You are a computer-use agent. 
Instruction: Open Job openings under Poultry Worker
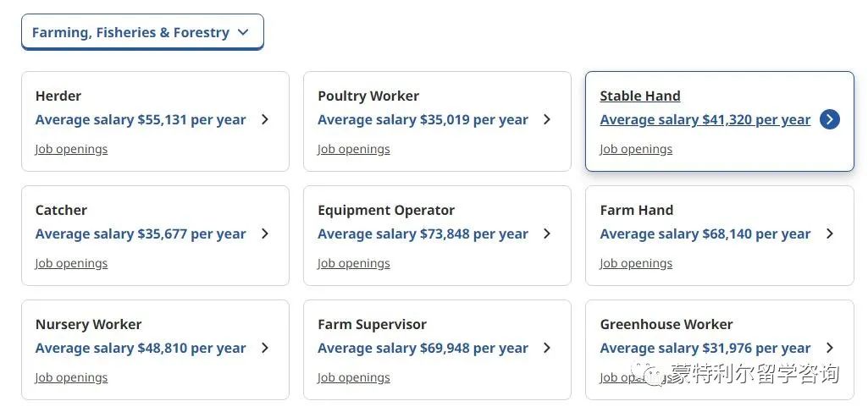tap(354, 149)
